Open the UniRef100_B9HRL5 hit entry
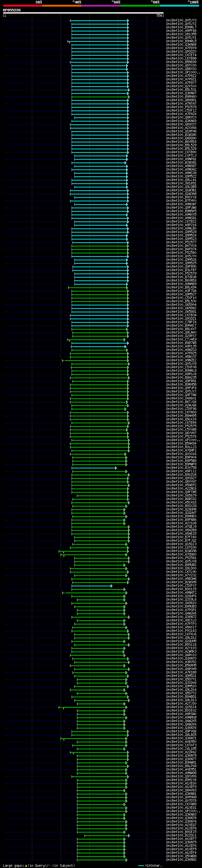The image size is (202, 868). point(181,41)
